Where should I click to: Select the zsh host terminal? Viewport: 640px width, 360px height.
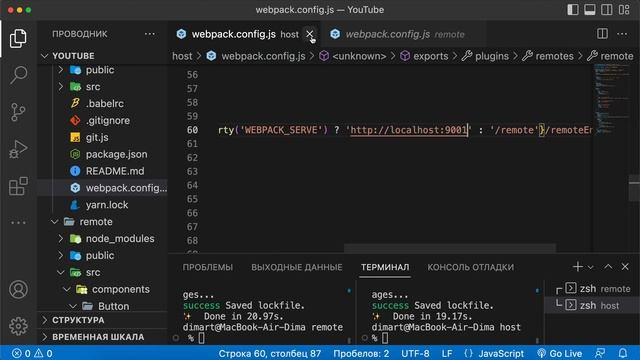594,305
